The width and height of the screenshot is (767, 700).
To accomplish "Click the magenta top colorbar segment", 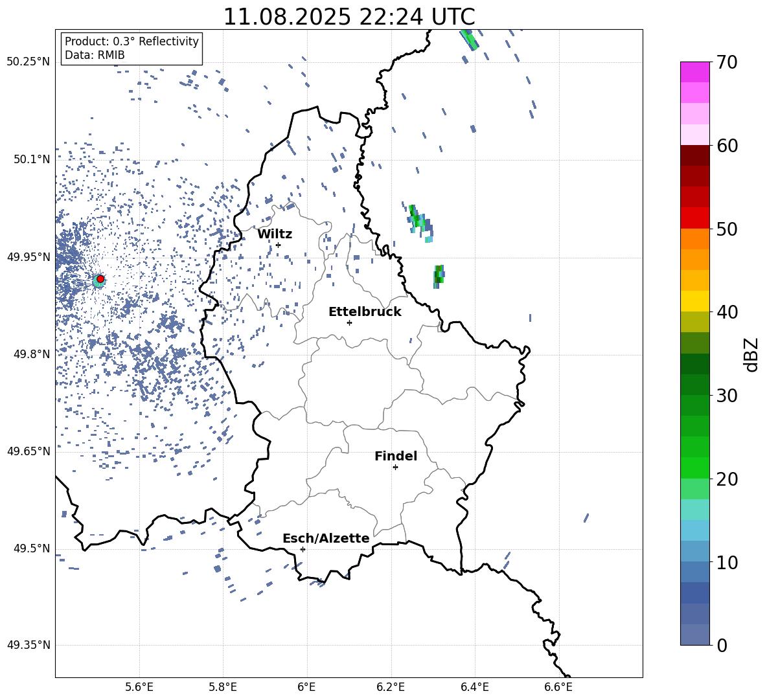I will 694,72.
